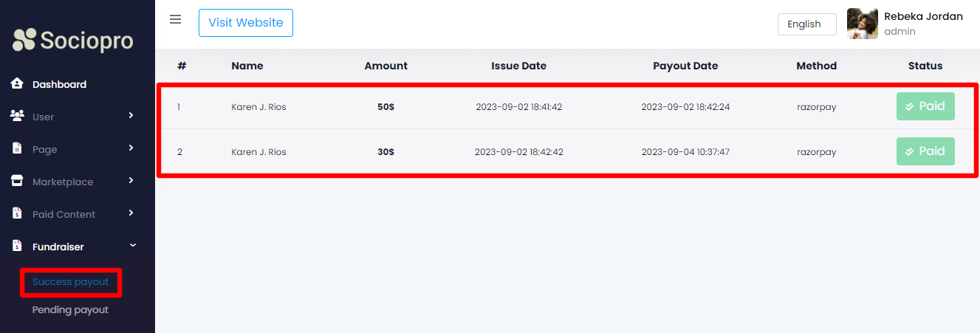The image size is (980, 333).
Task: Expand the User submenu chevron
Action: (131, 115)
